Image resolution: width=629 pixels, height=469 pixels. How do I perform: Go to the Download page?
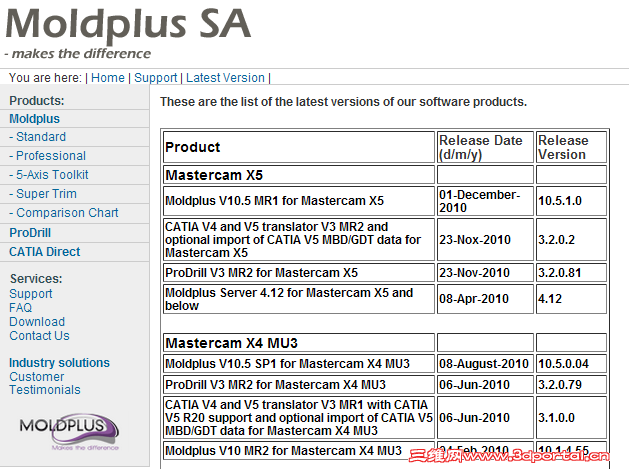click(37, 322)
